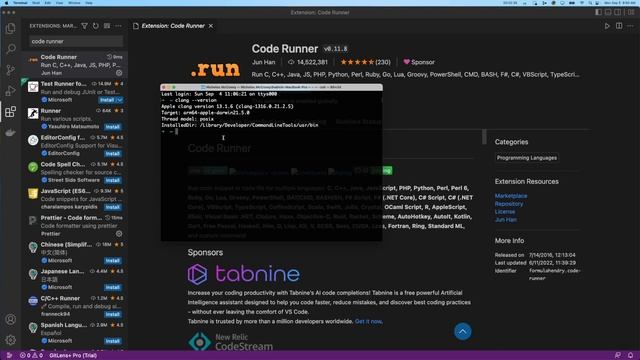Install the Japanese Language Pack

pyautogui.click(x=113, y=287)
